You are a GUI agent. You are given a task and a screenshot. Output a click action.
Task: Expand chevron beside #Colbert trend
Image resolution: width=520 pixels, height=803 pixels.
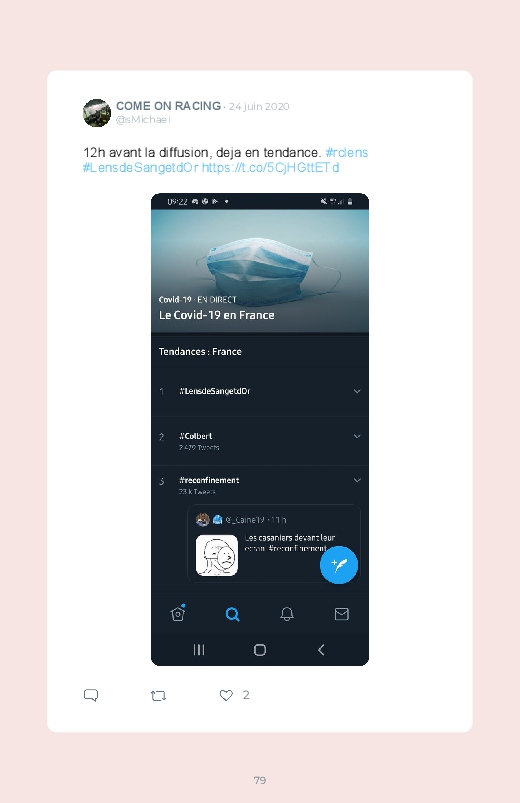pyautogui.click(x=357, y=436)
